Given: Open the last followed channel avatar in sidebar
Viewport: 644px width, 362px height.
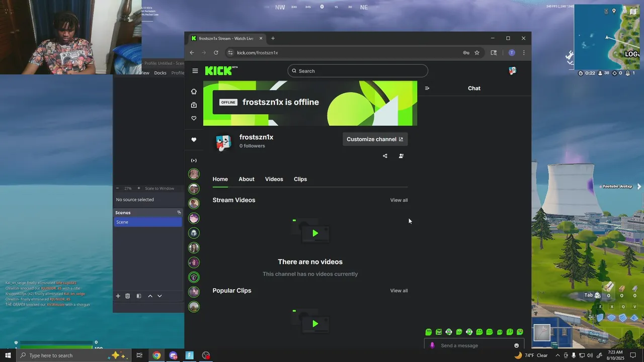Looking at the screenshot, I should pyautogui.click(x=194, y=307).
